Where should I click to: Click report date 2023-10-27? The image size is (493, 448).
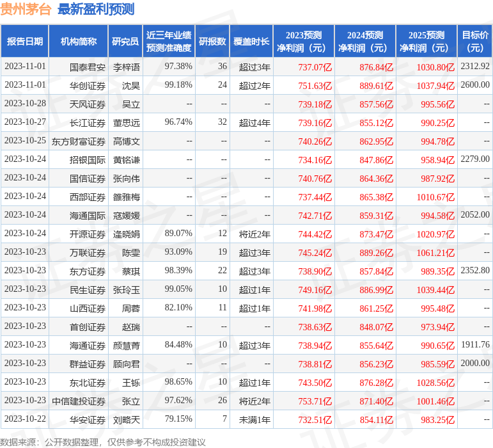[x=25, y=122]
